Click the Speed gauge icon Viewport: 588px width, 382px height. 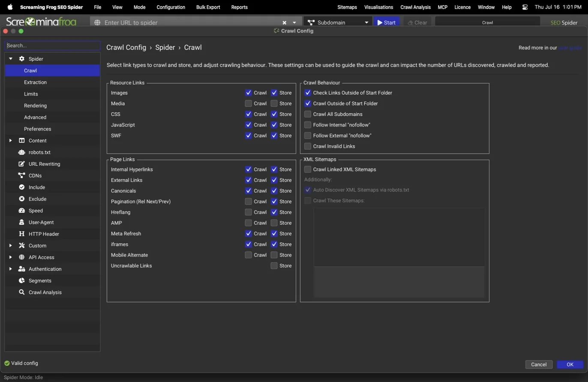[x=21, y=211]
